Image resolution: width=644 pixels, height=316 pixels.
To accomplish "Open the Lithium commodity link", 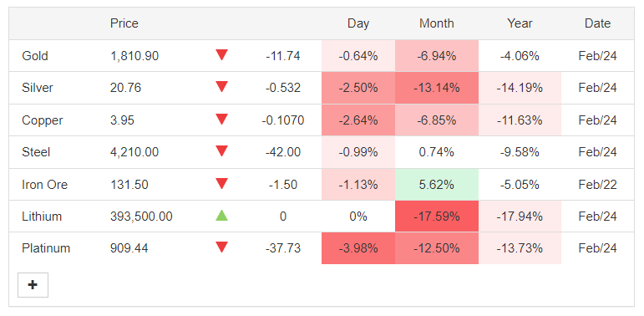I will 42,217.
